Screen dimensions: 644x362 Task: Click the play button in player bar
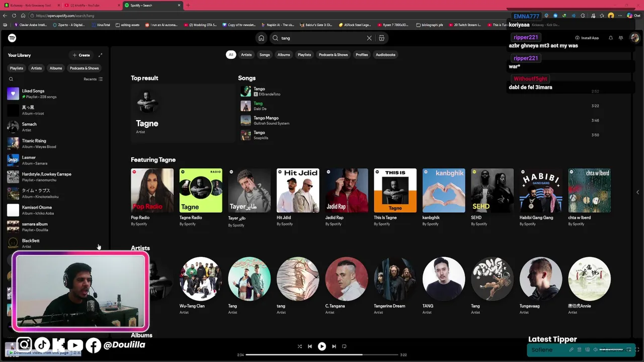click(322, 346)
